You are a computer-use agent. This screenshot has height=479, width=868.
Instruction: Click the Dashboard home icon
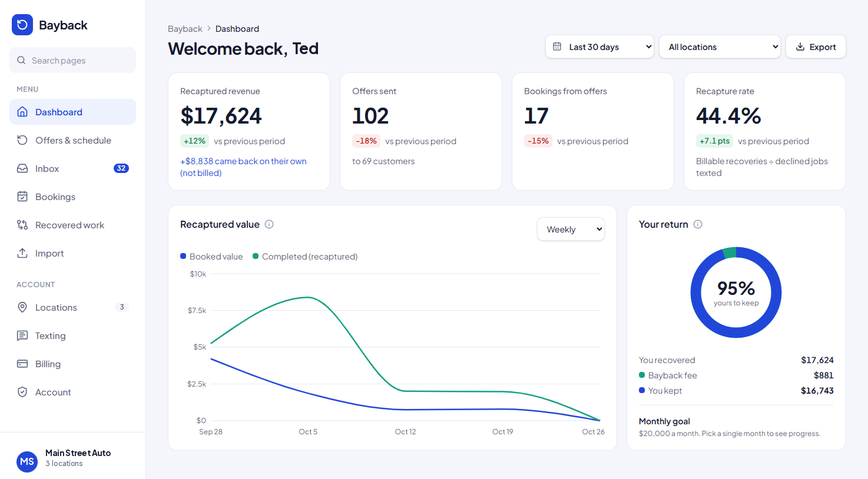coord(22,112)
